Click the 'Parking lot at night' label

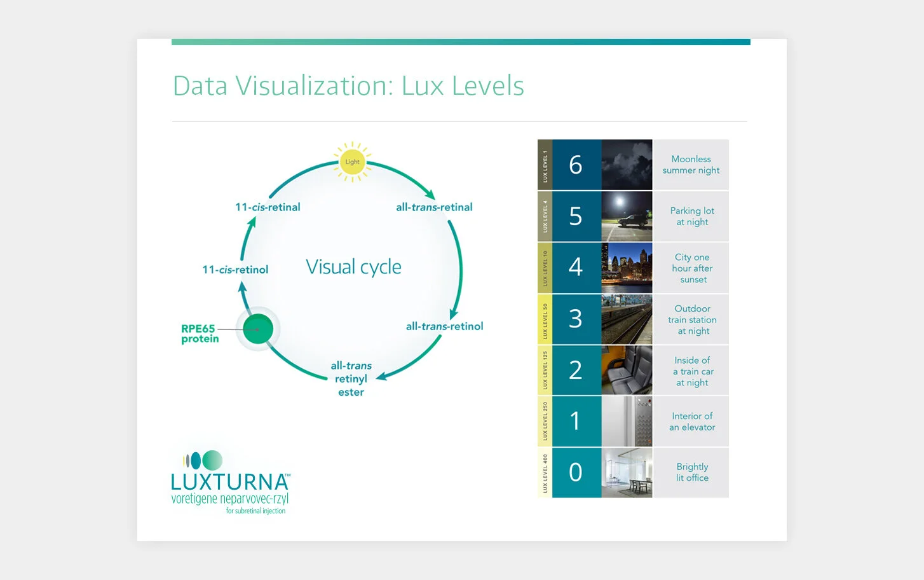click(692, 216)
